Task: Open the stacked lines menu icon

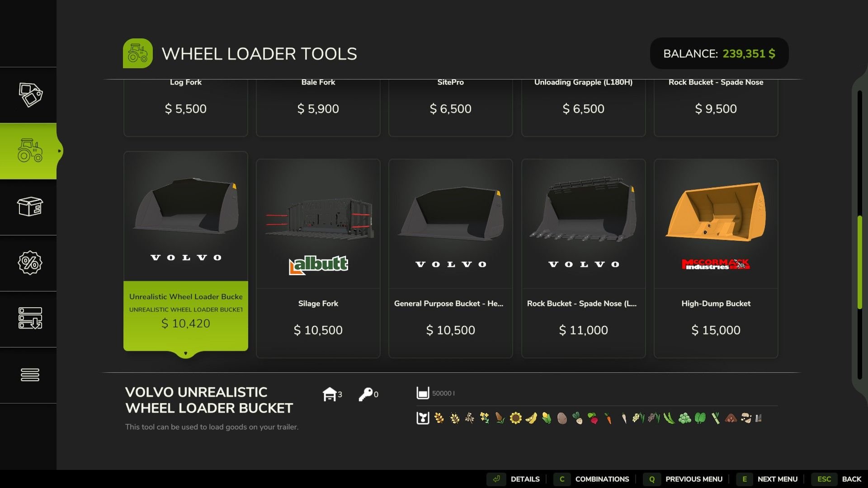Action: [x=30, y=375]
